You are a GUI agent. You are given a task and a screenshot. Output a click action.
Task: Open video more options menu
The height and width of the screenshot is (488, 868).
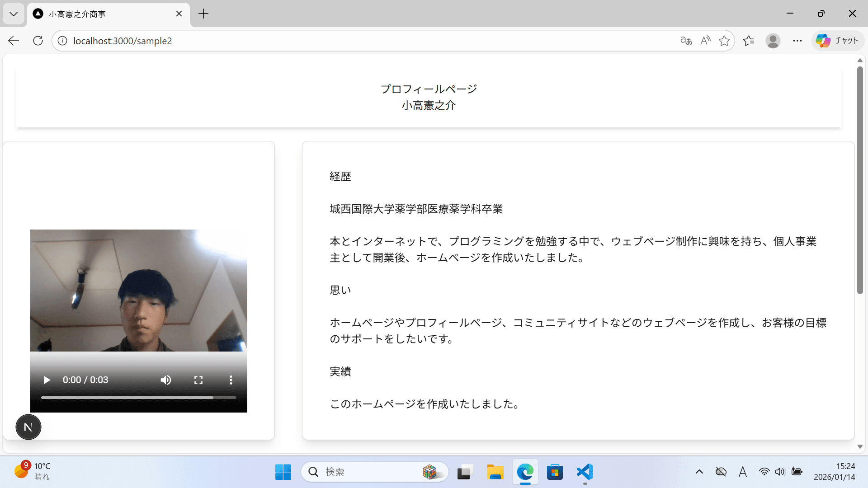[x=231, y=380]
